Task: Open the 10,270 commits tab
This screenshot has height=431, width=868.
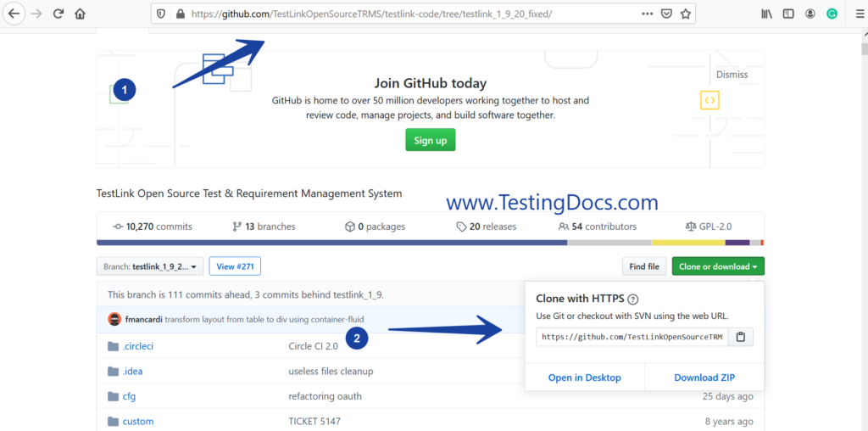Action: pyautogui.click(x=153, y=227)
